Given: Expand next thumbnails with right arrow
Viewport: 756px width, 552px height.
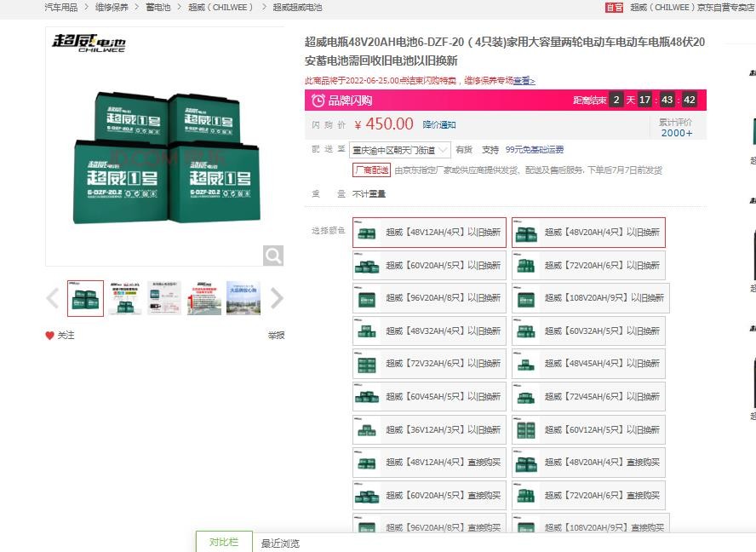Looking at the screenshot, I should 276,297.
